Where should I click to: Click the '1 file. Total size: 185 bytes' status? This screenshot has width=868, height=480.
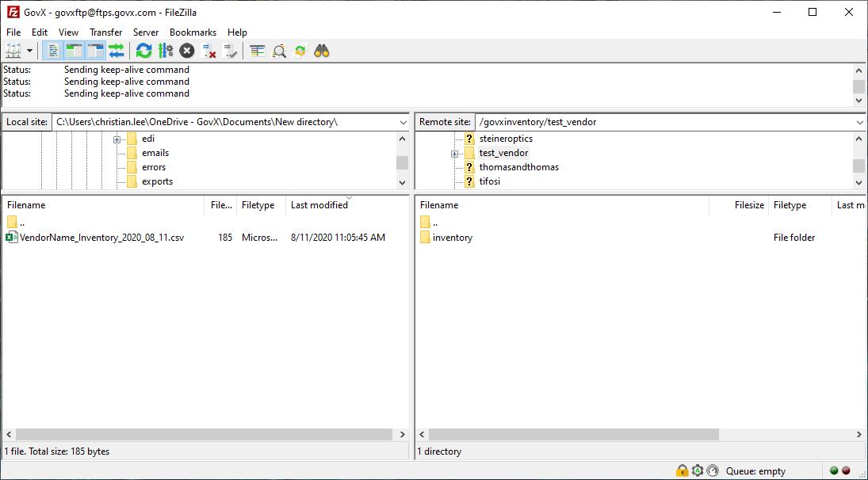57,451
